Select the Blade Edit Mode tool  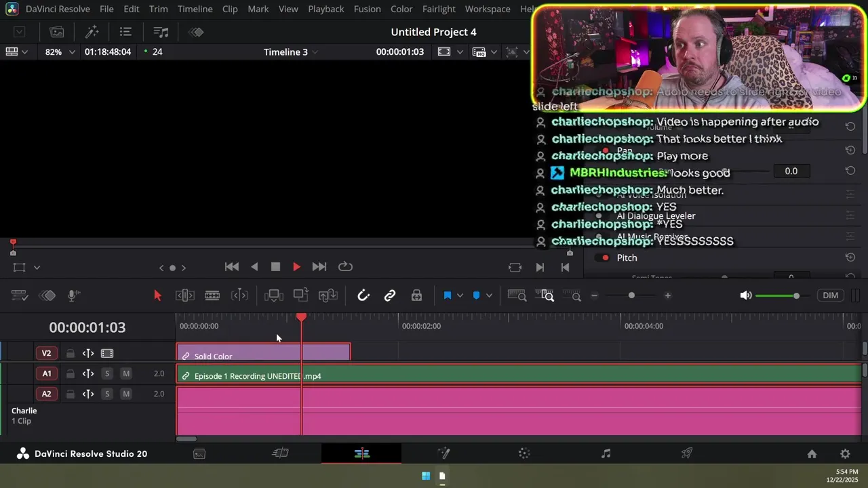tap(212, 296)
